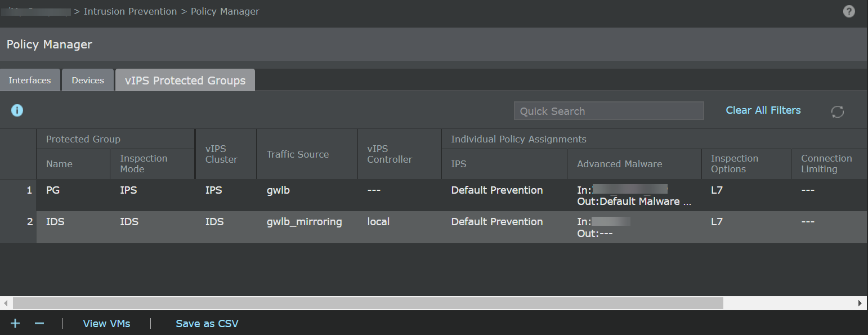Click the gwlb_mirroring traffic source cell
868x335 pixels.
[305, 222]
